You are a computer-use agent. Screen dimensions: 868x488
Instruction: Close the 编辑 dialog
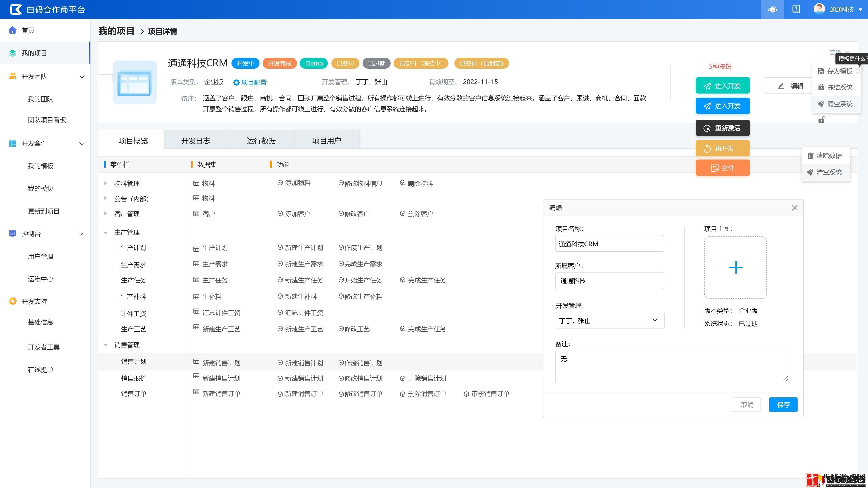point(795,208)
